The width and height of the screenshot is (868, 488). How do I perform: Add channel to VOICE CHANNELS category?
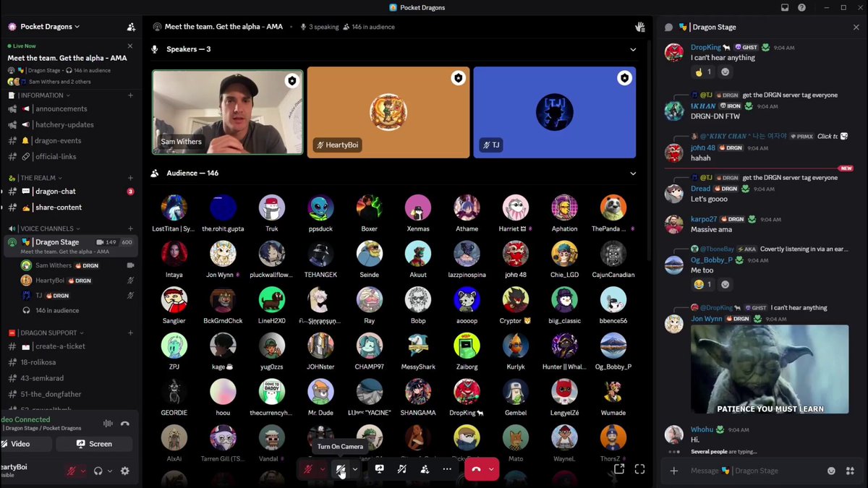(130, 228)
